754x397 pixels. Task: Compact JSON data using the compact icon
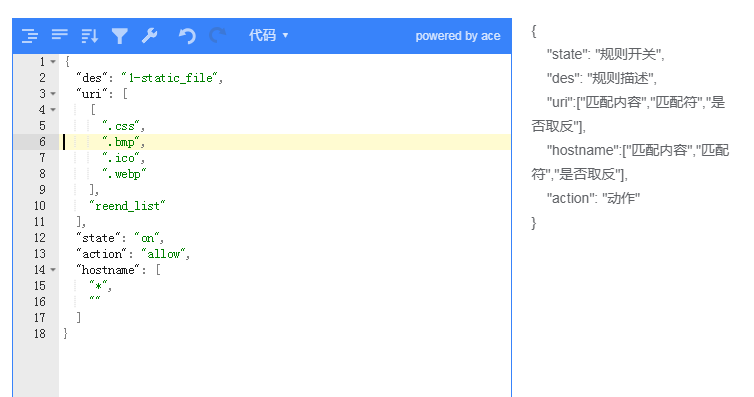point(60,35)
